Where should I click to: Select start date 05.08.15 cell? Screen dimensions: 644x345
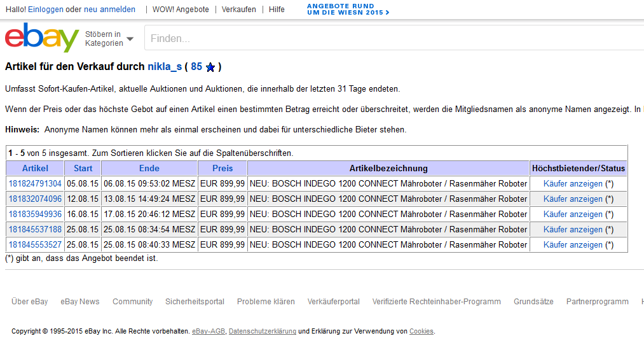pos(83,183)
